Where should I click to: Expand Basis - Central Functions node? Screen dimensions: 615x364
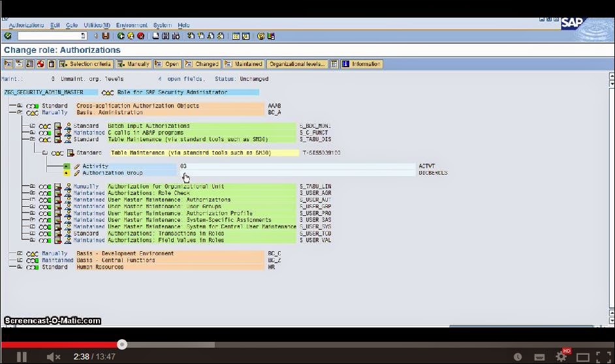point(20,260)
